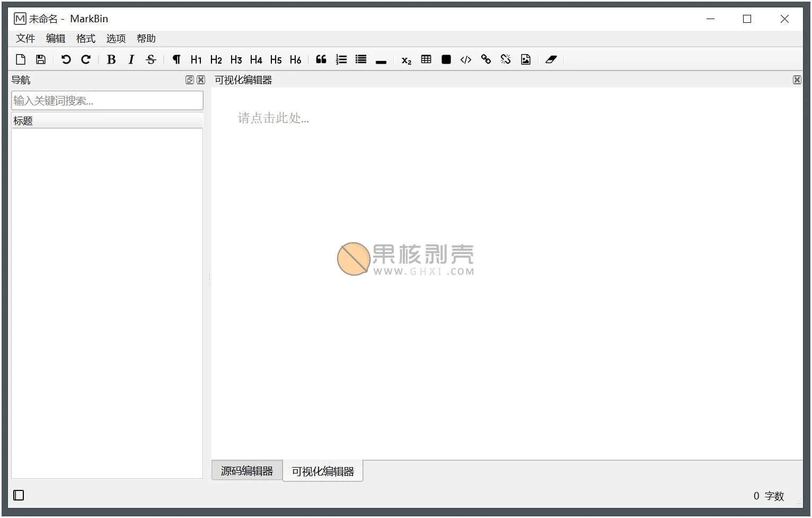
Task: Open the 选项 menu
Action: coord(116,38)
